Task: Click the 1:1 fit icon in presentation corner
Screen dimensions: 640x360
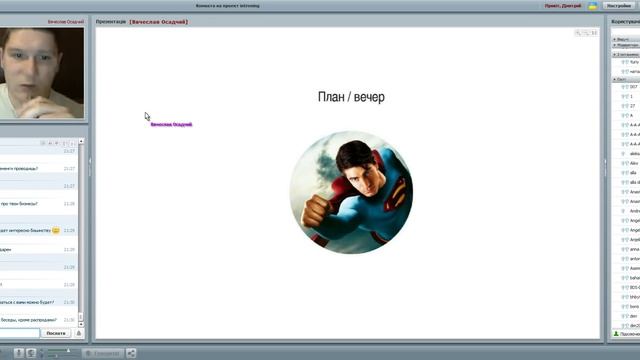Action: click(x=594, y=33)
